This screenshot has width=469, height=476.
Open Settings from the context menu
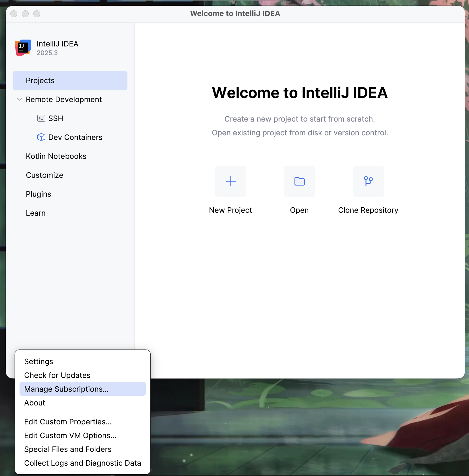[38, 361]
